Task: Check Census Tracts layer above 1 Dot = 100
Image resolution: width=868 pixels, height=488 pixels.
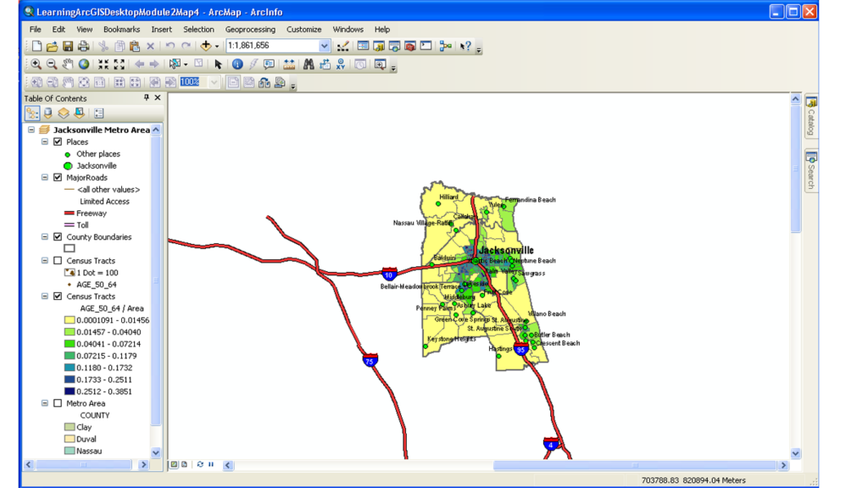Action: click(x=58, y=261)
